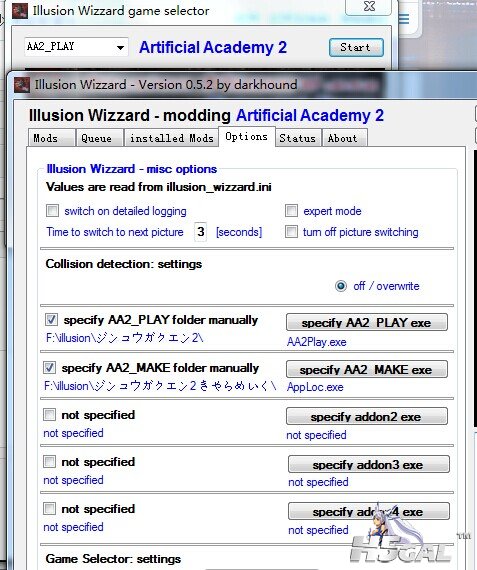Image resolution: width=477 pixels, height=570 pixels.
Task: Tick the expert mode checkbox
Action: point(291,210)
